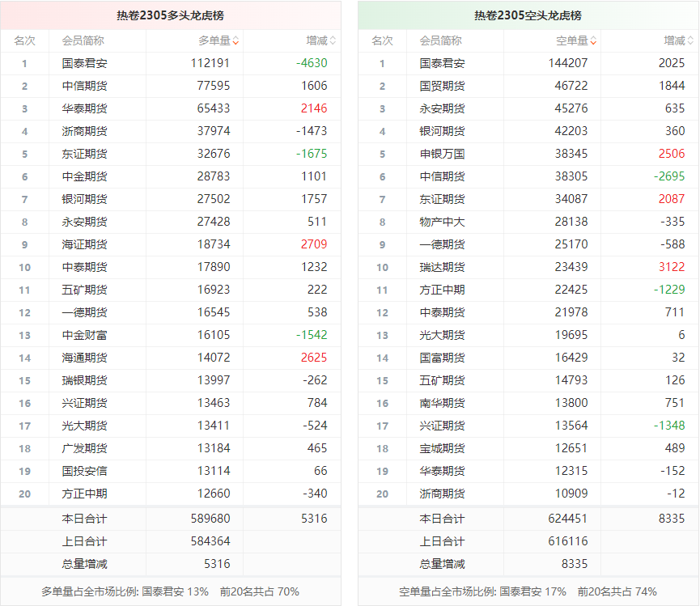The width and height of the screenshot is (700, 606).
Task: Click 本日合计 value 624451 in short table
Action: [568, 519]
